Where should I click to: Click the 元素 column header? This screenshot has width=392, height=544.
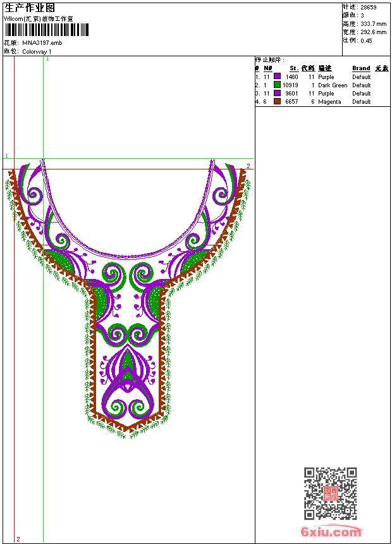382,68
